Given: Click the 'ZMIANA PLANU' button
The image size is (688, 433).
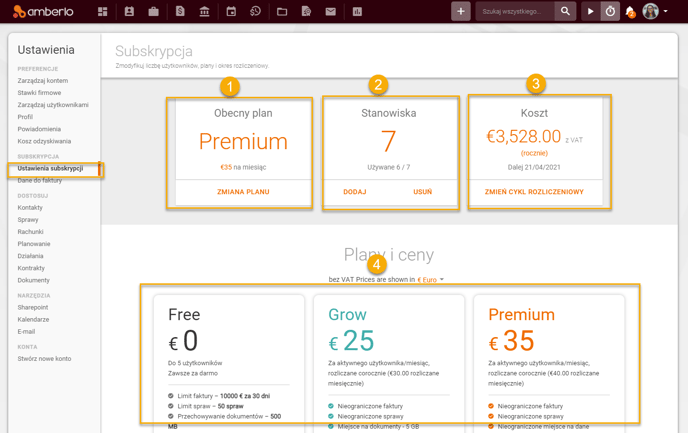Looking at the screenshot, I should pos(243,192).
